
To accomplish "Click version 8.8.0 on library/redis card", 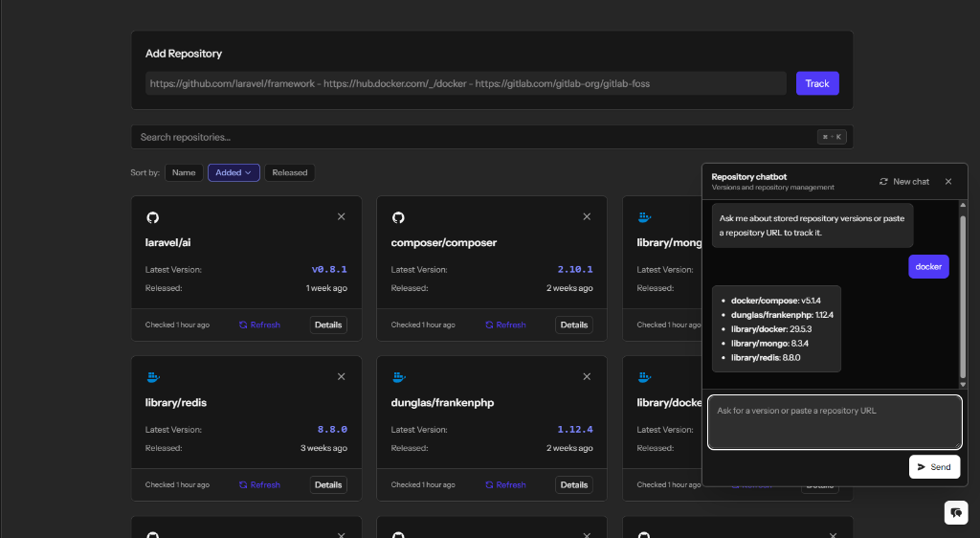I will click(x=332, y=429).
